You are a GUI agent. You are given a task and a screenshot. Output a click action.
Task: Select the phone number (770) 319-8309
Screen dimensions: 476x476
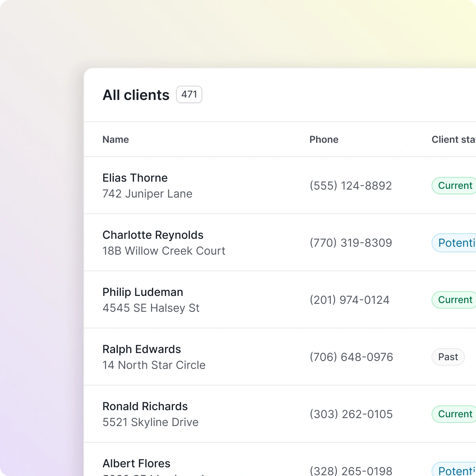(351, 242)
